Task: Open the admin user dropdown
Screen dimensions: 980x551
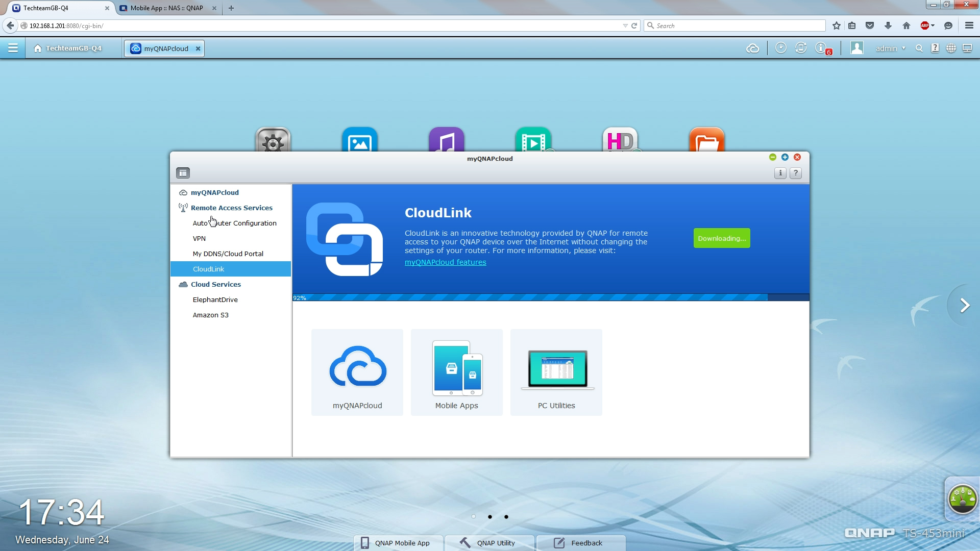Action: (890, 48)
